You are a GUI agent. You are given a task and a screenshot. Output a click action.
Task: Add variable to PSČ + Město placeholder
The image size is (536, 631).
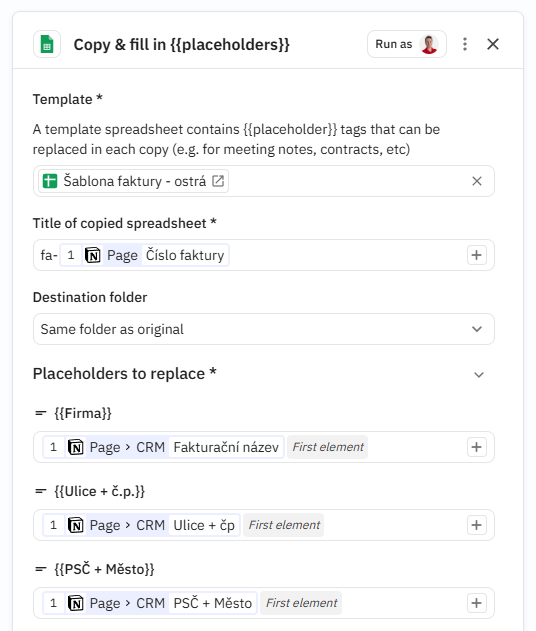476,603
